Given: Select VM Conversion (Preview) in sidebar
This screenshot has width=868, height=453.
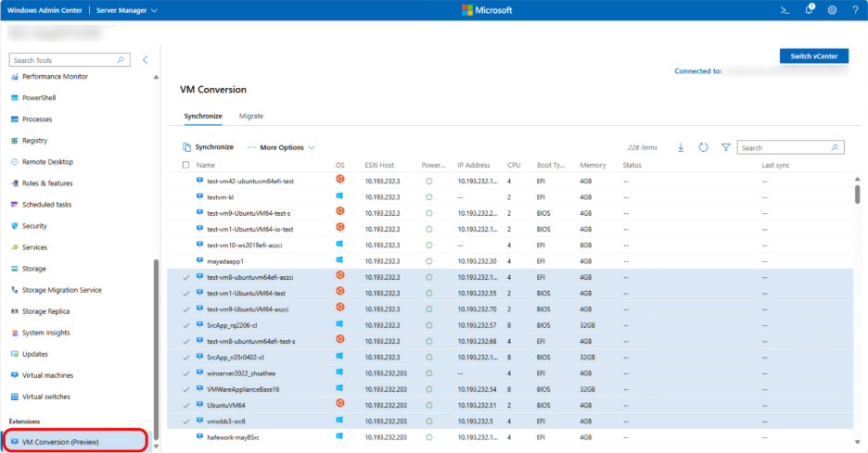Looking at the screenshot, I should tap(60, 442).
